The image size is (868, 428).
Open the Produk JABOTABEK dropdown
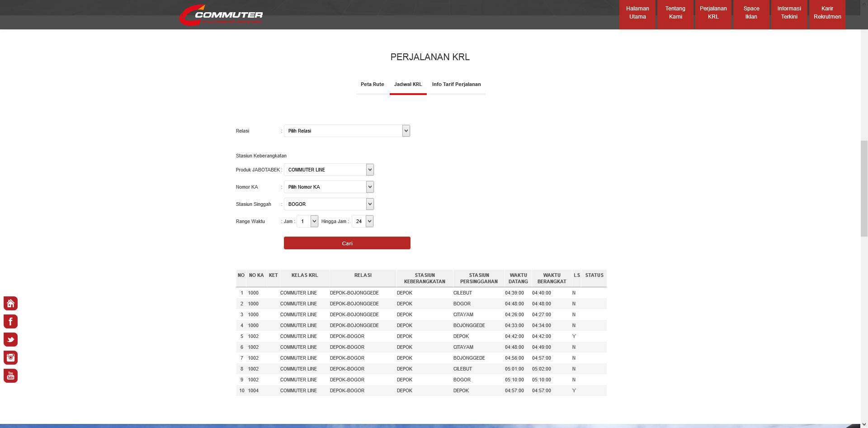coord(329,170)
